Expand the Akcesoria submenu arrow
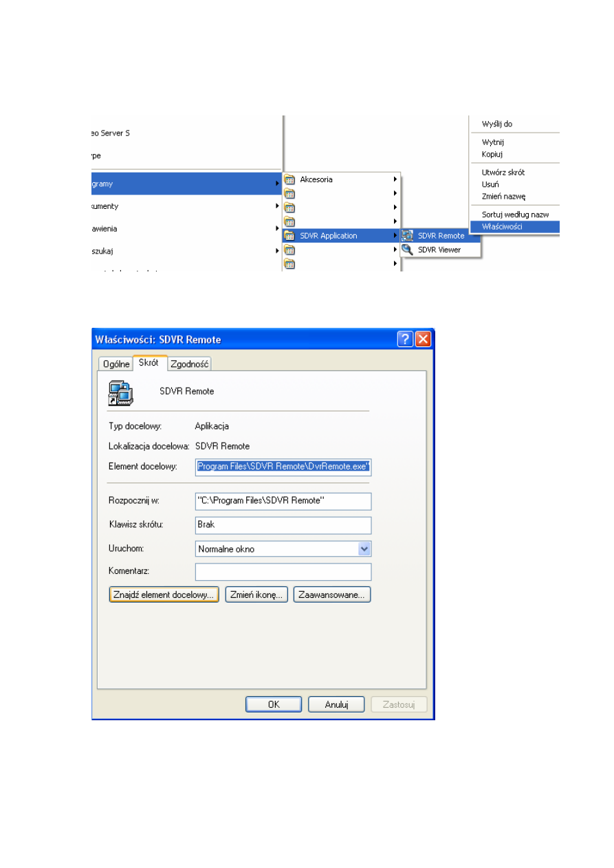The image size is (614, 868). click(395, 179)
